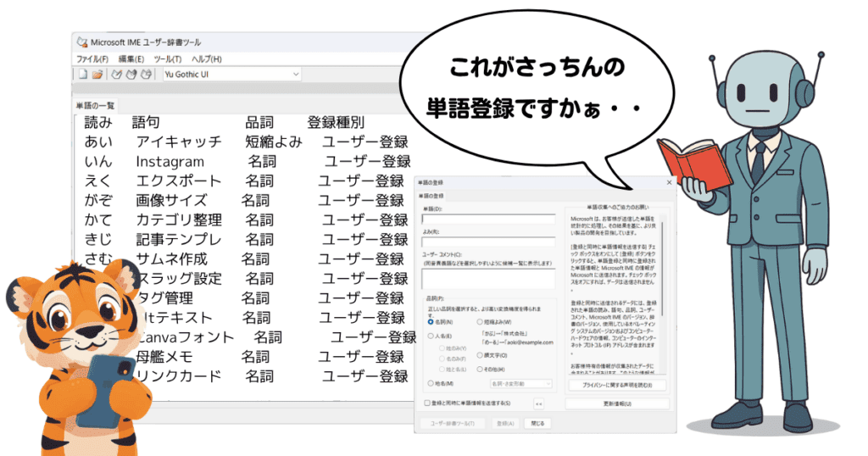Click the 単語(D) input field

coord(488,220)
